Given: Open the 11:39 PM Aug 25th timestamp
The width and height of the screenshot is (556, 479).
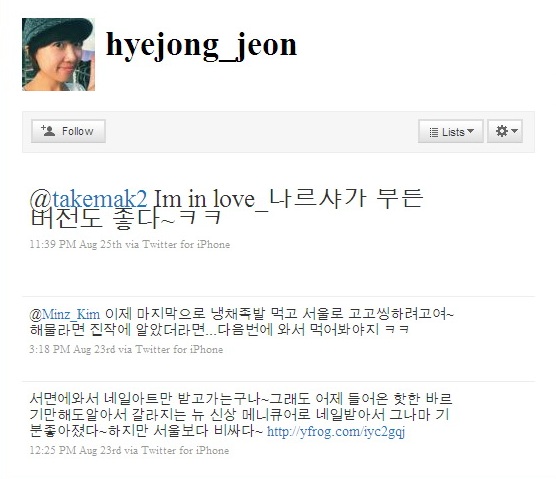Looking at the screenshot, I should point(76,244).
